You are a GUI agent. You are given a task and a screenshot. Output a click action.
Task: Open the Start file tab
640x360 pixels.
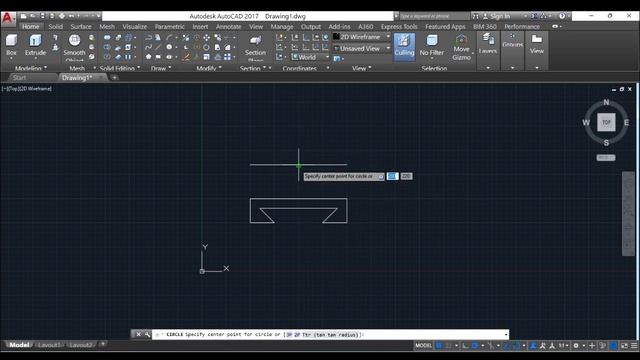(19, 78)
